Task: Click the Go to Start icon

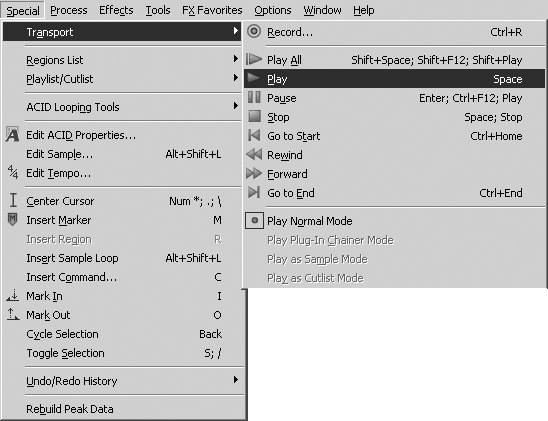Action: 254,135
